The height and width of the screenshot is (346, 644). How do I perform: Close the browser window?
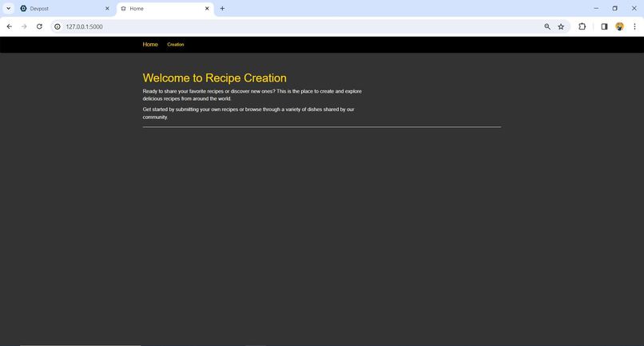[x=634, y=8]
